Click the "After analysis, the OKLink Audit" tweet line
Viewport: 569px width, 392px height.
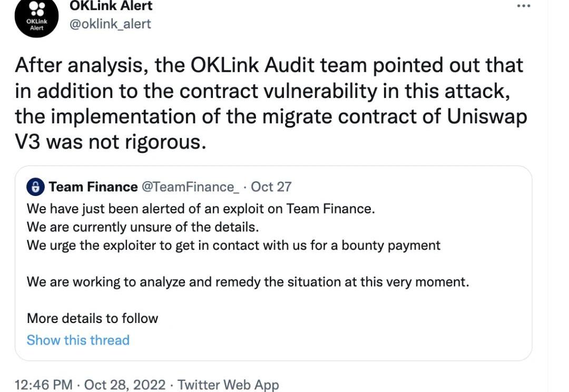(x=269, y=66)
